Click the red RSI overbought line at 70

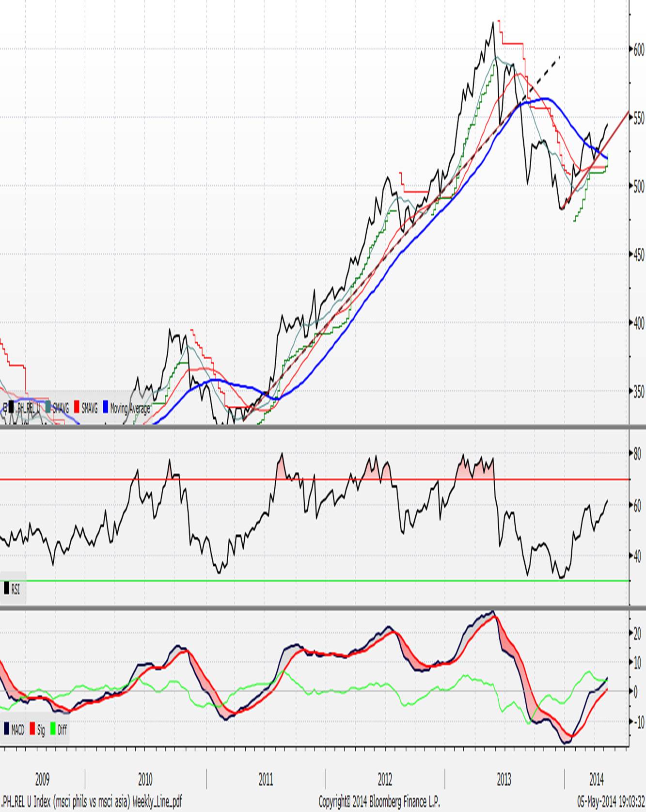(194, 479)
